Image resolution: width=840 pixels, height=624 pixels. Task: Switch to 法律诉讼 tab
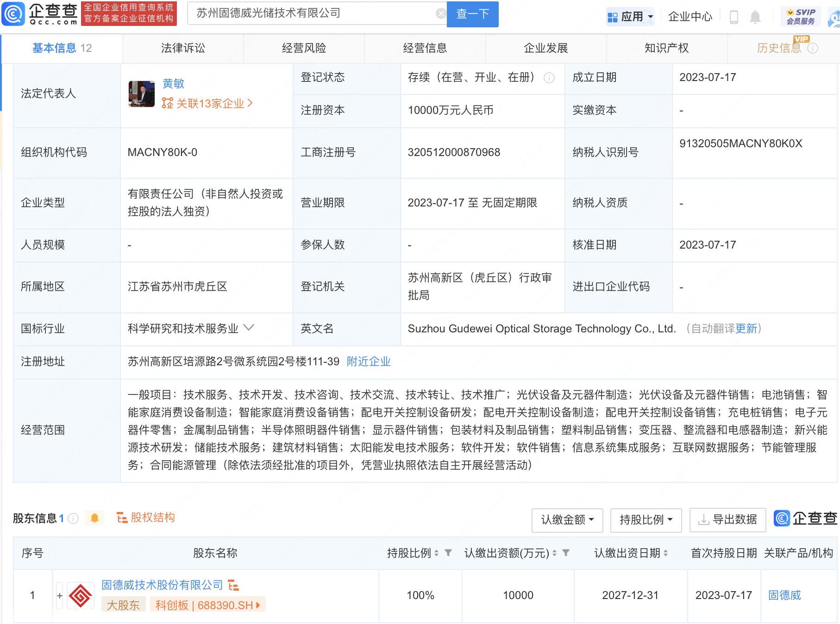183,48
